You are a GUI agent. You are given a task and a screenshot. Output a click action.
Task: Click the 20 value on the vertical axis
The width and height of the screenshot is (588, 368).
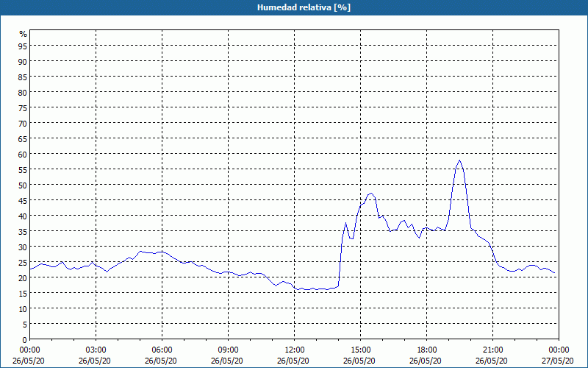(x=23, y=277)
